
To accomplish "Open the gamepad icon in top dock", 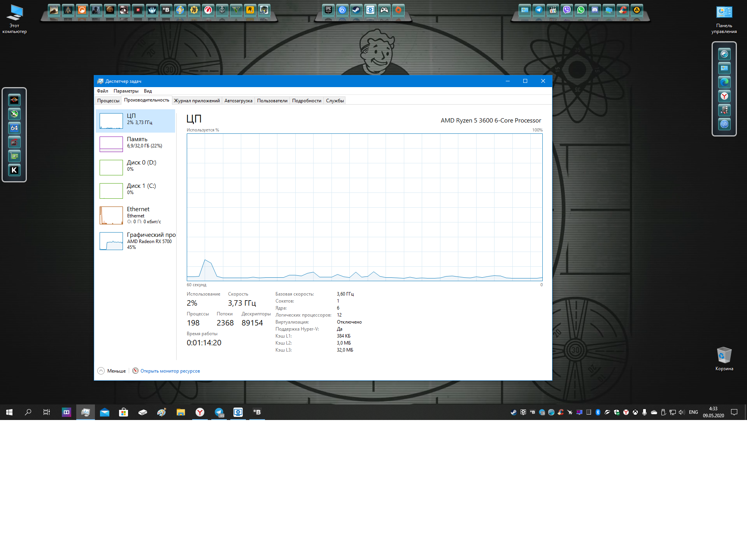I will click(x=384, y=10).
